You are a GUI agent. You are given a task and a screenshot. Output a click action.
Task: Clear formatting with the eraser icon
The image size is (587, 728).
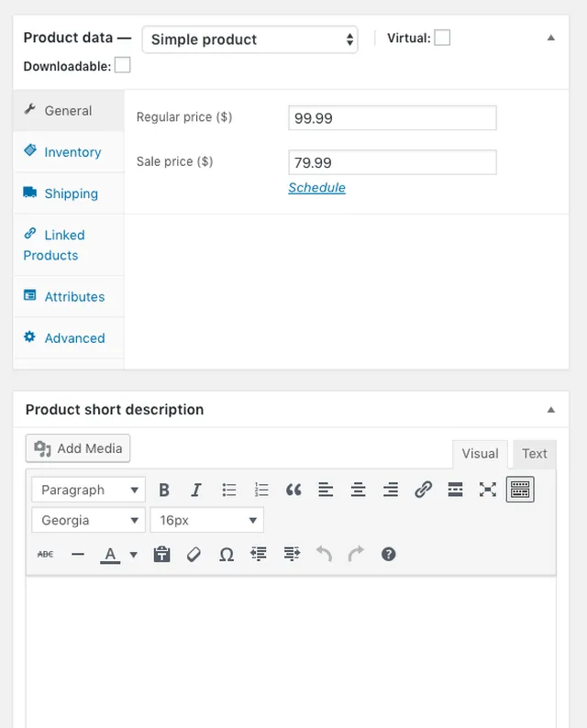tap(194, 554)
